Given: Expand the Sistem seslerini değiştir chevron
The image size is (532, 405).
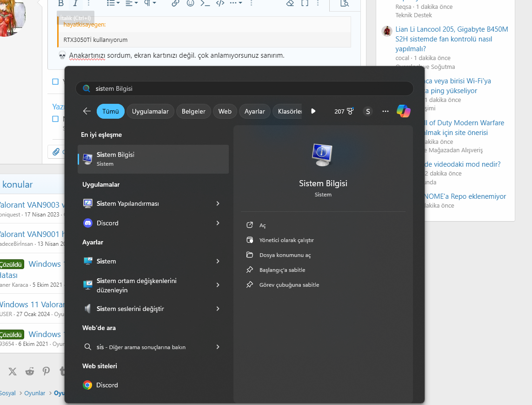Looking at the screenshot, I should click(x=218, y=309).
